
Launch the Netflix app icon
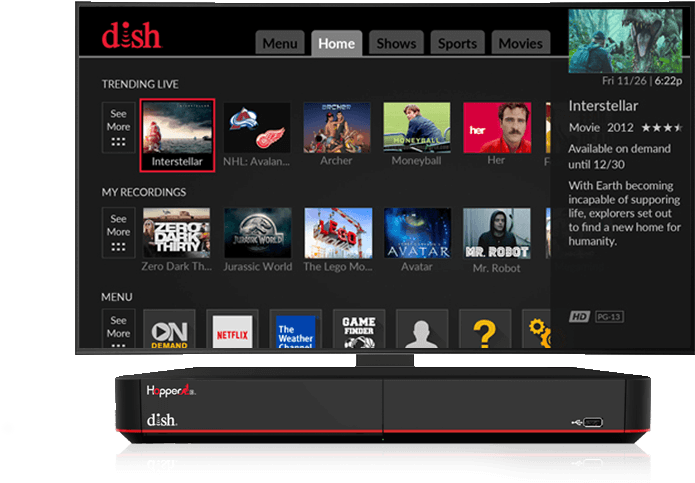(232, 329)
